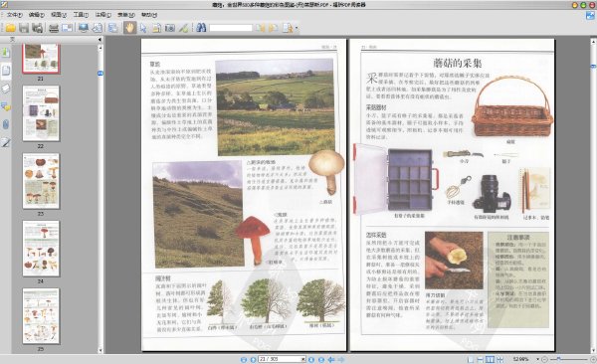Click the blue previous view arrow

[331, 359]
